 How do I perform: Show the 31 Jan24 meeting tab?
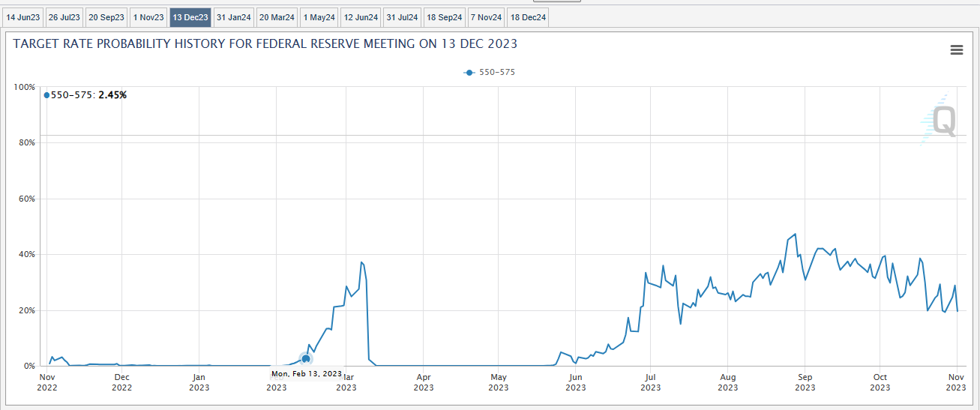233,17
